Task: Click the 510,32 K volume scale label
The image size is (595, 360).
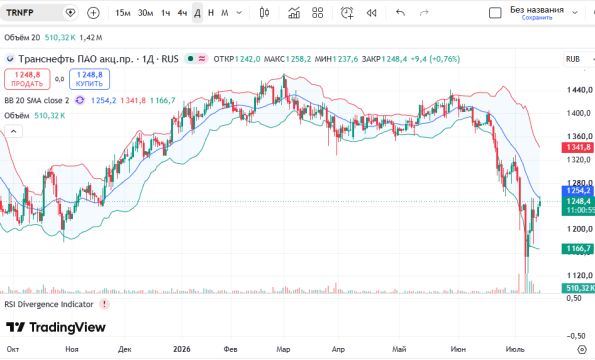Action: pos(578,288)
